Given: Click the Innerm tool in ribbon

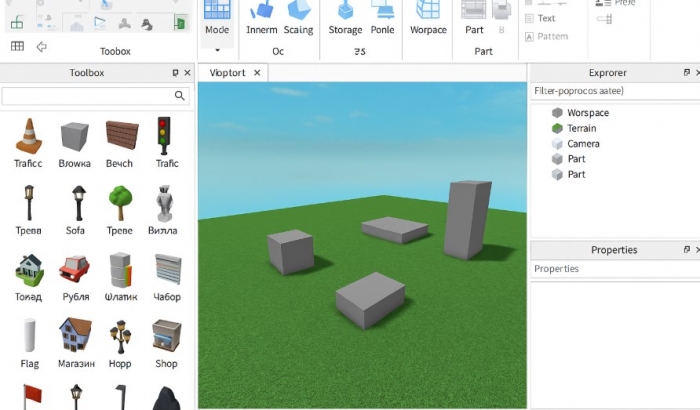Looking at the screenshot, I should (x=261, y=12).
